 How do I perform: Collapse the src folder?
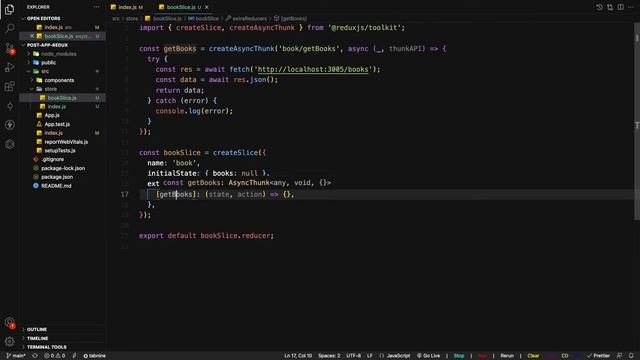[45, 71]
